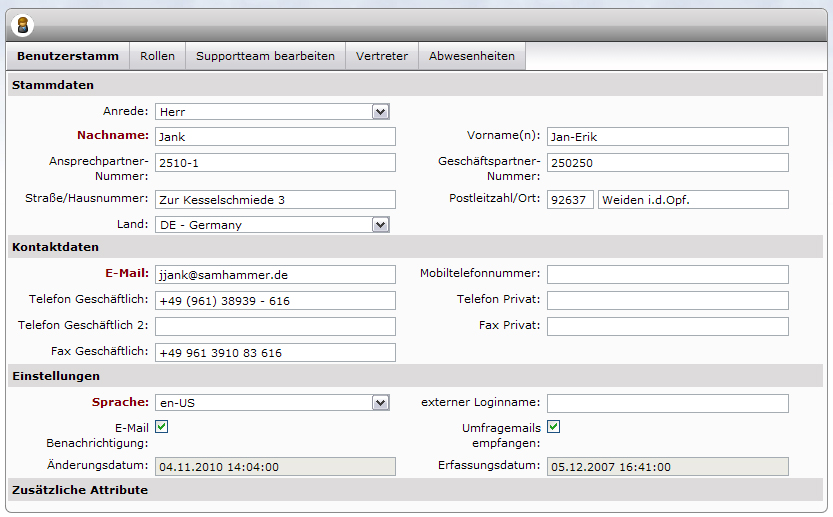Toggle the E-Mail Benachrichtigung checkbox
This screenshot has height=517, width=833.
[x=161, y=427]
